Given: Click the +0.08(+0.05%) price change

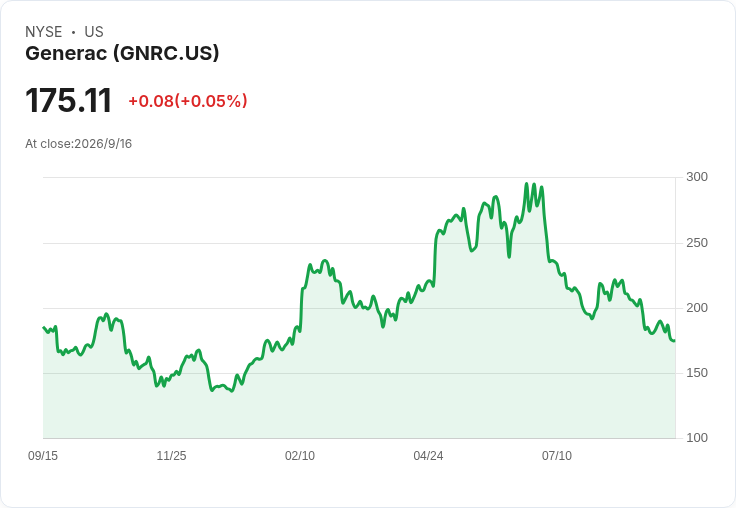Looking at the screenshot, I should click(188, 101).
